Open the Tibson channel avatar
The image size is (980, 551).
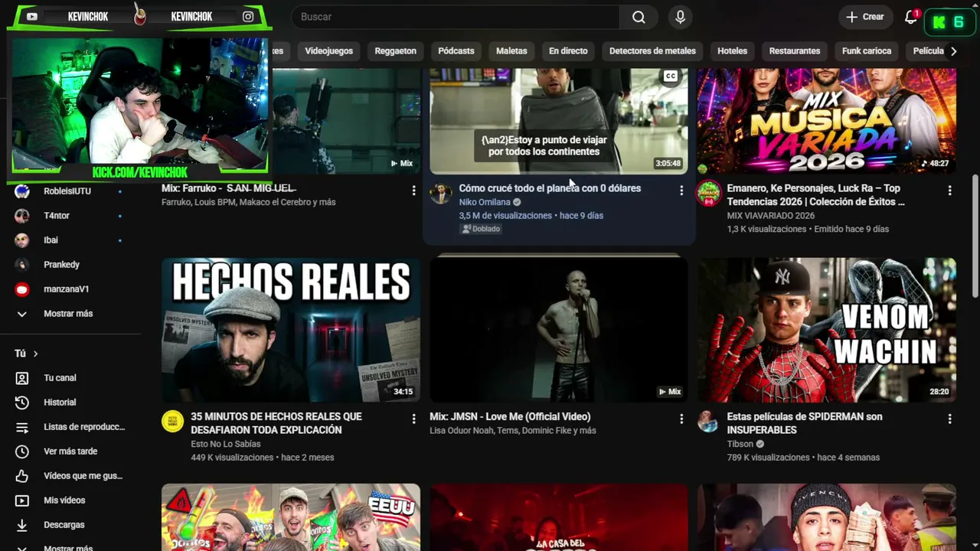[x=708, y=421]
